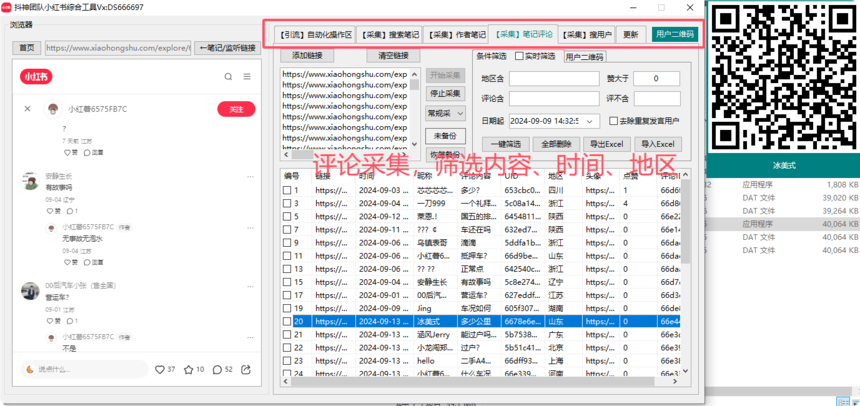Click the share icon in note footer
The width and height of the screenshot is (860, 406).
point(246,370)
